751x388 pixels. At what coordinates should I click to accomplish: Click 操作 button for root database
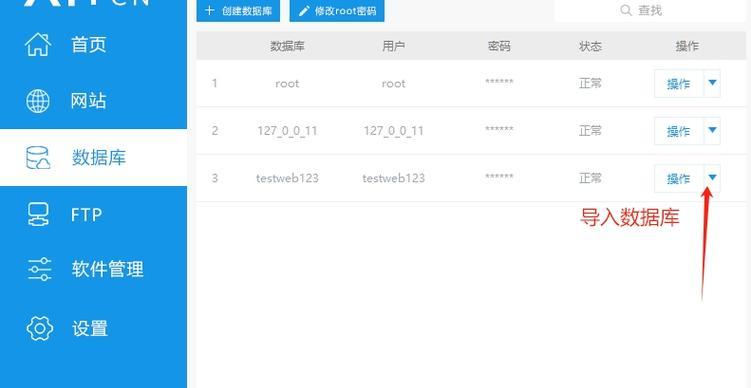(679, 83)
